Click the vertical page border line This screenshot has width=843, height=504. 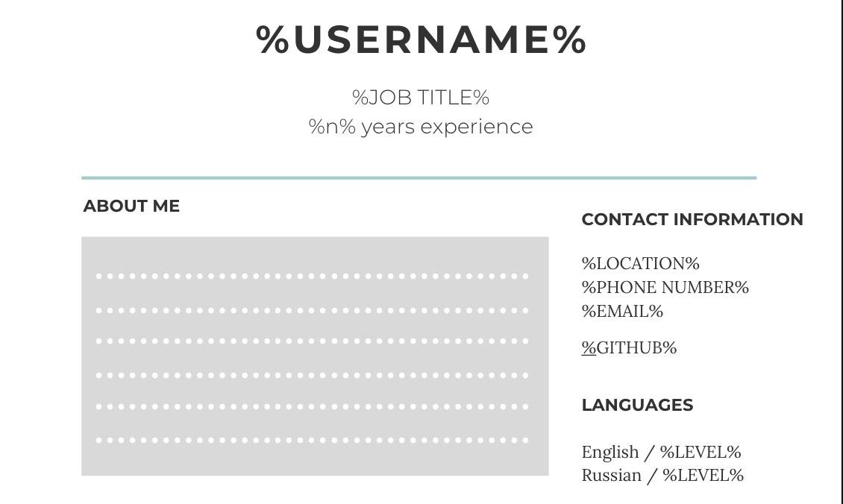842,252
